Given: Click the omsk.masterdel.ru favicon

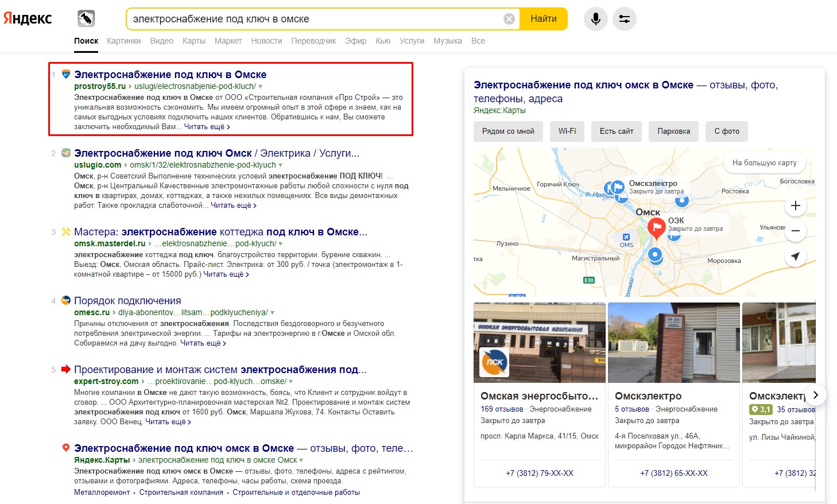Looking at the screenshot, I should [x=66, y=231].
